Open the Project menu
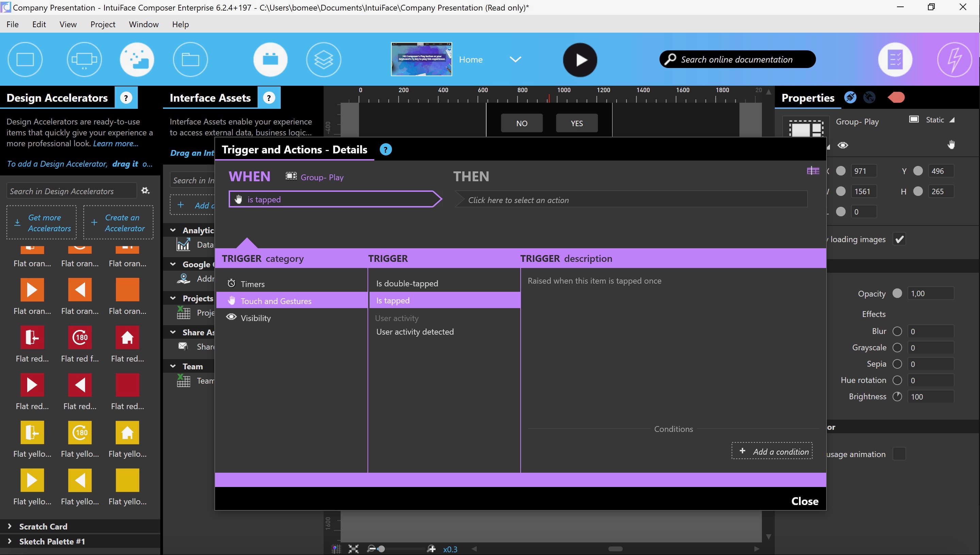 [x=102, y=24]
